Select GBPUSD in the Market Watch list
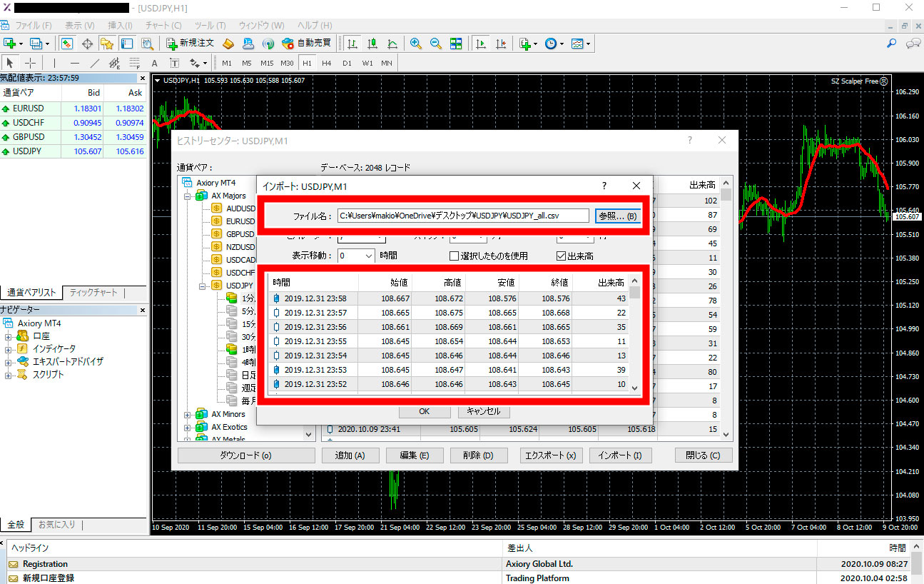The height and width of the screenshot is (584, 924). tap(73, 137)
